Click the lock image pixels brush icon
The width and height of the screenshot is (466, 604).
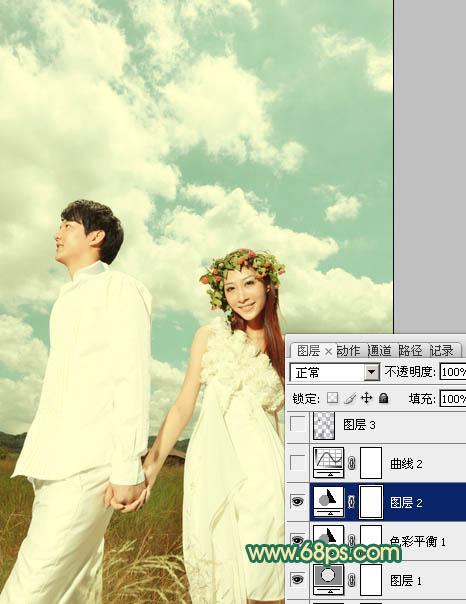point(350,398)
